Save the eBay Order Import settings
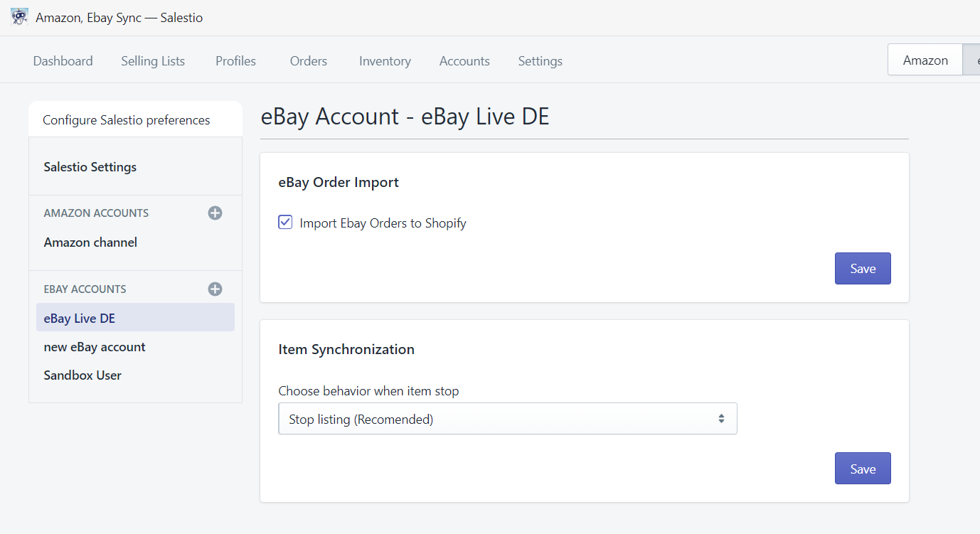This screenshot has width=980, height=534. click(x=863, y=269)
